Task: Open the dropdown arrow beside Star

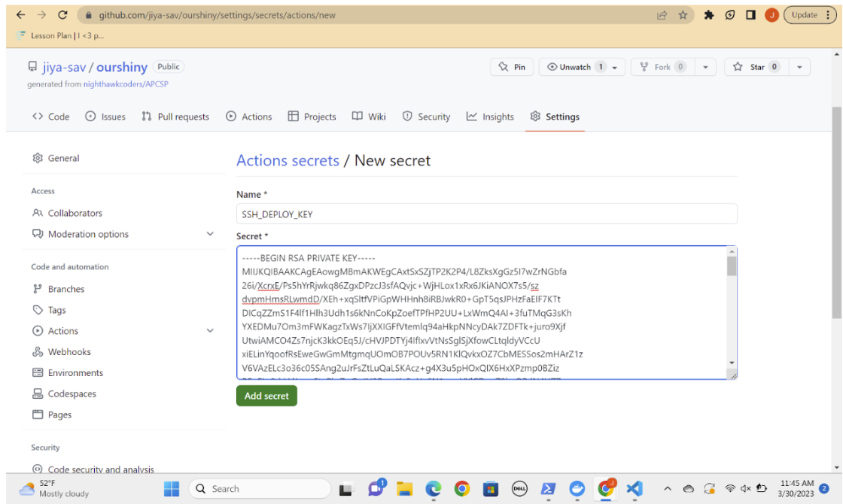Action: click(x=799, y=67)
